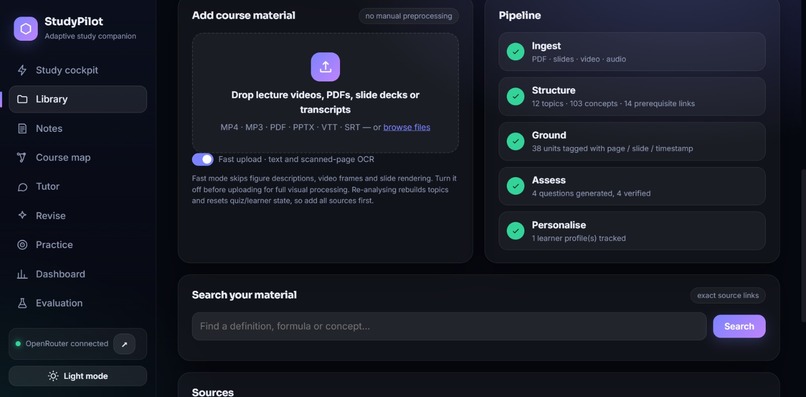Click 'Search your material' heading
Image resolution: width=806 pixels, height=397 pixels.
click(244, 295)
